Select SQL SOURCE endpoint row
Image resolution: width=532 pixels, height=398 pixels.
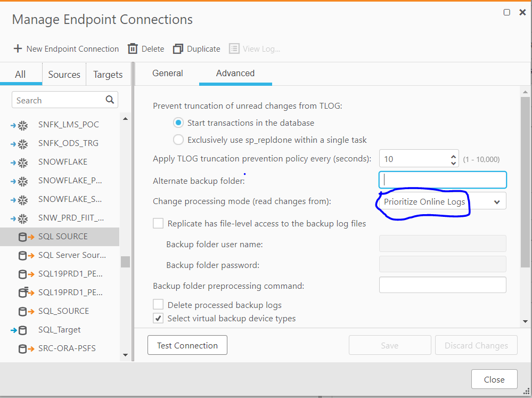(x=60, y=237)
